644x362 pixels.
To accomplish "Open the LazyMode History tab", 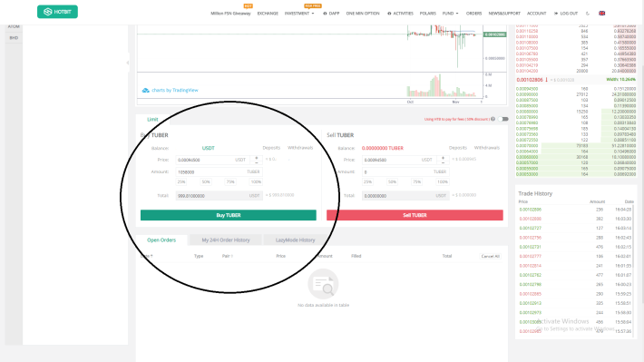I will point(295,240).
